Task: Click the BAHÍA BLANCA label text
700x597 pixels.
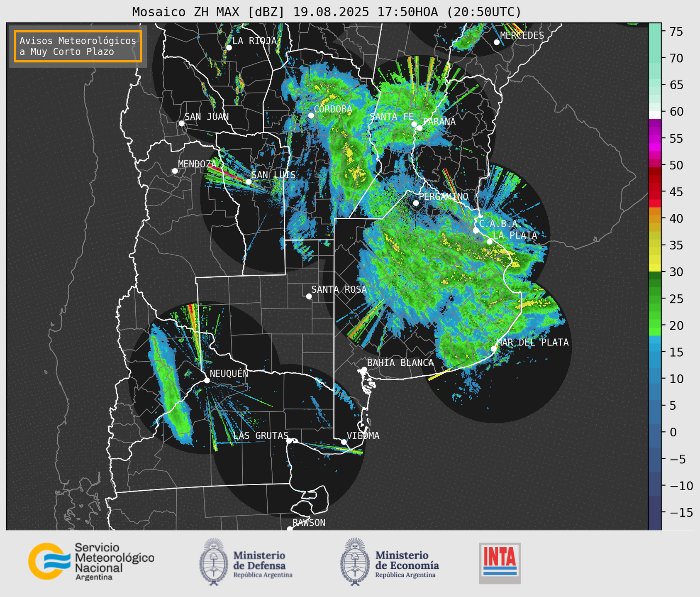Action: (x=400, y=363)
